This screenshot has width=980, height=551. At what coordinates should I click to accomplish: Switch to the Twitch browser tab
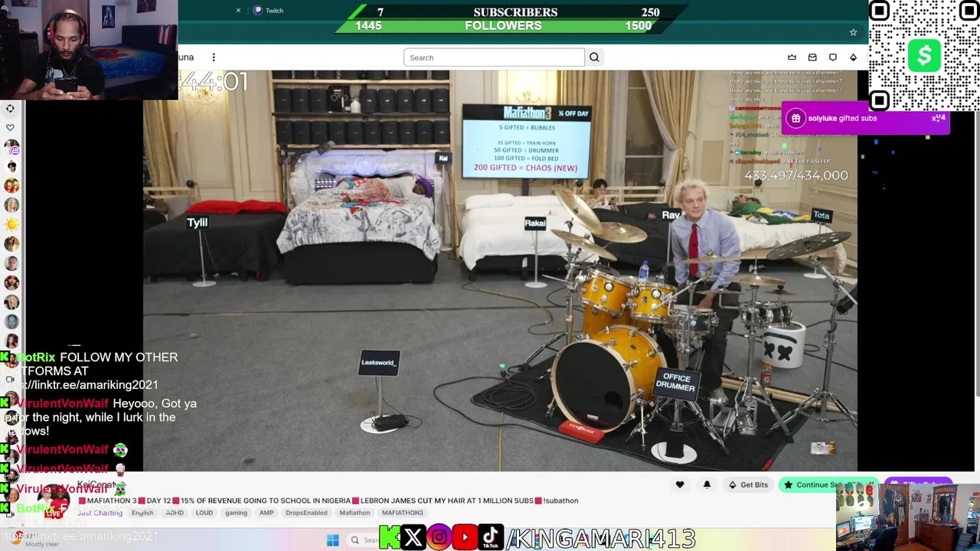(x=268, y=11)
